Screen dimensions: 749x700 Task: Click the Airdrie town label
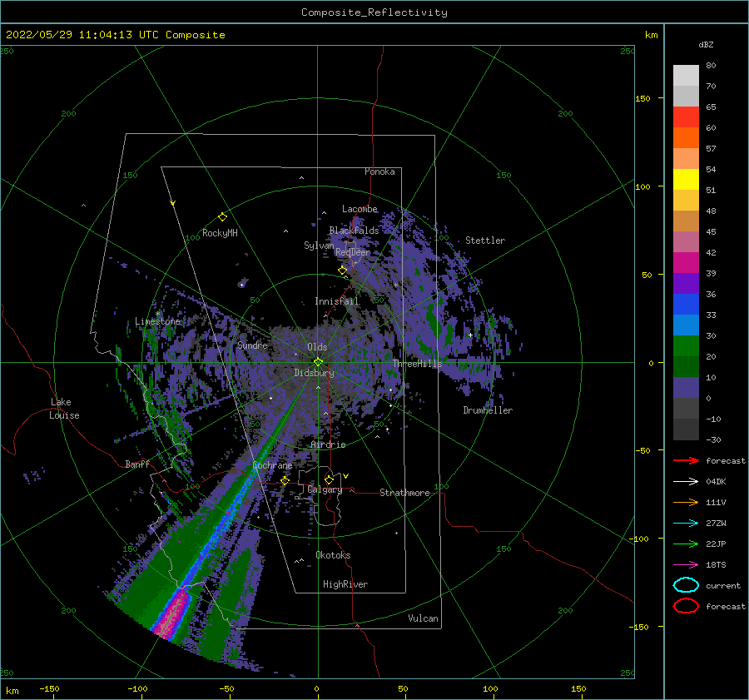pyautogui.click(x=328, y=444)
